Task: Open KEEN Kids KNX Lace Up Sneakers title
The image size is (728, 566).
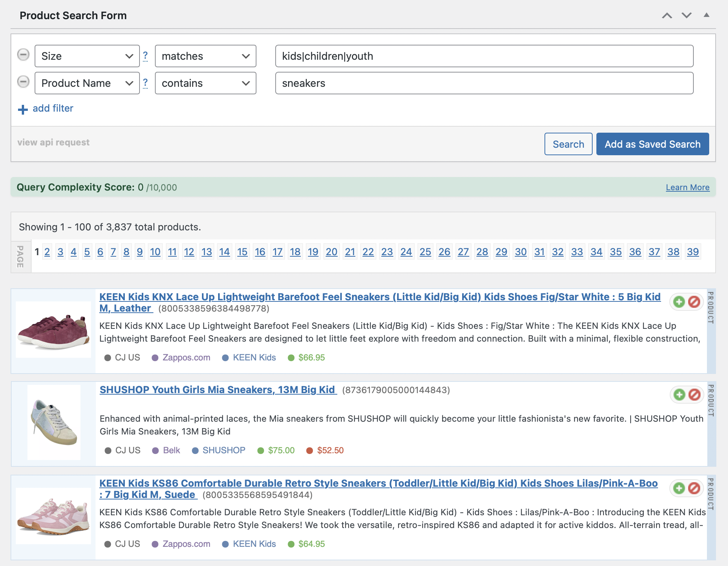Action: (380, 302)
